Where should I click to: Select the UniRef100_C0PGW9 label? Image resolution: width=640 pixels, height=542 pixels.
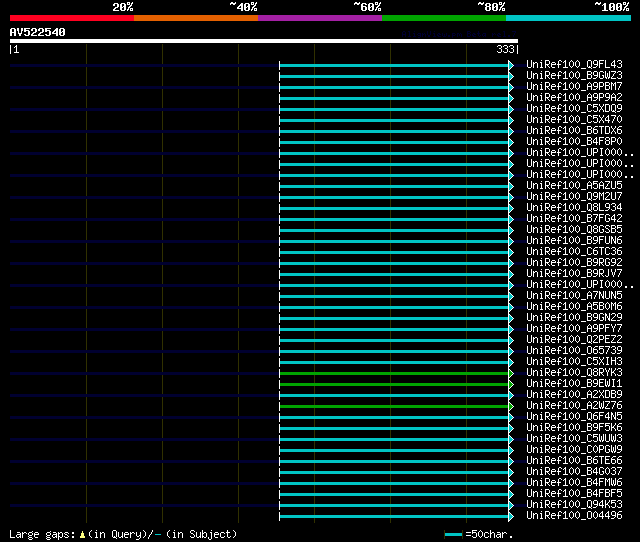pyautogui.click(x=574, y=450)
